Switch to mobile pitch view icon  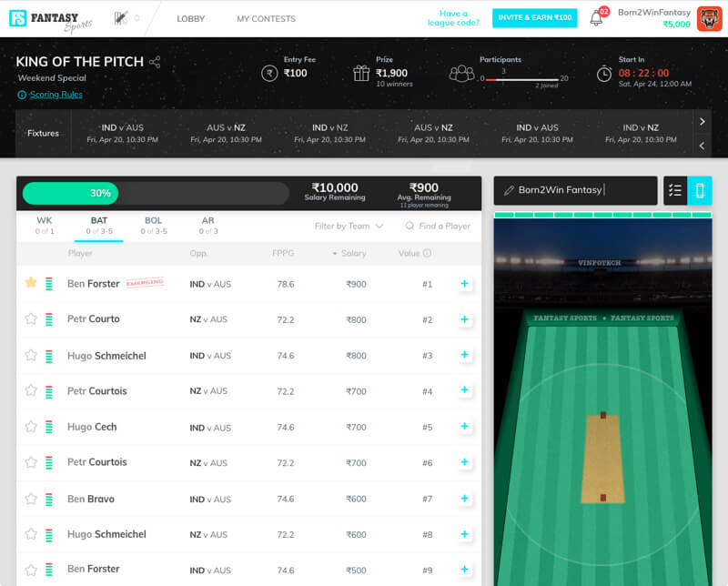coord(699,190)
